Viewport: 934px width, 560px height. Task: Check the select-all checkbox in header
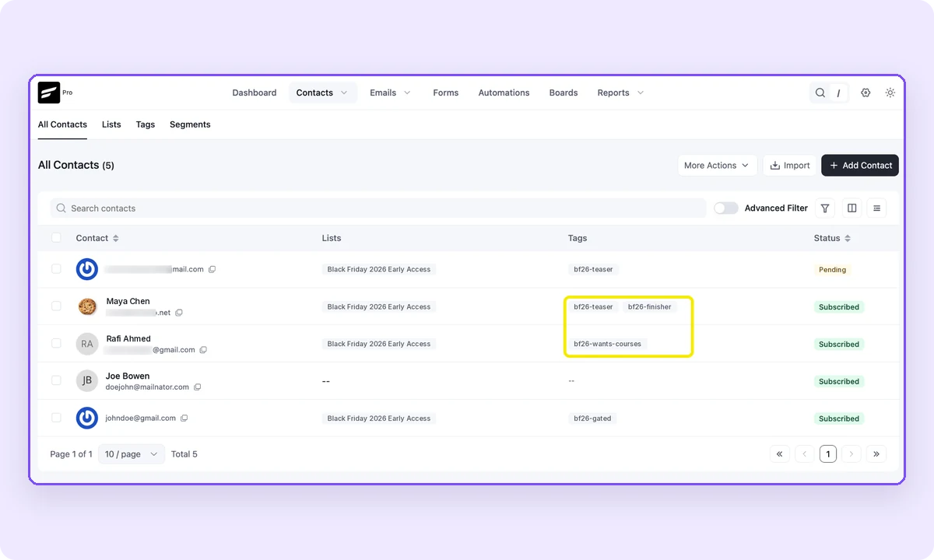pyautogui.click(x=56, y=238)
